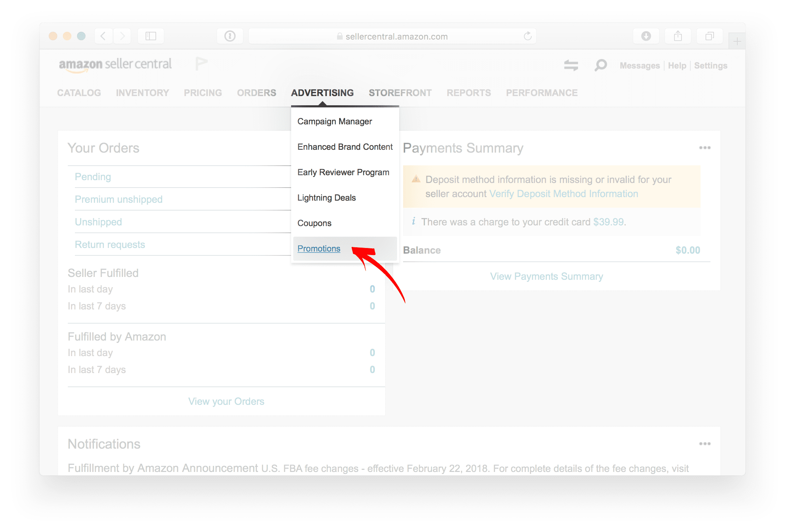Open the Safari share icon
This screenshot has width=785, height=532.
click(678, 36)
